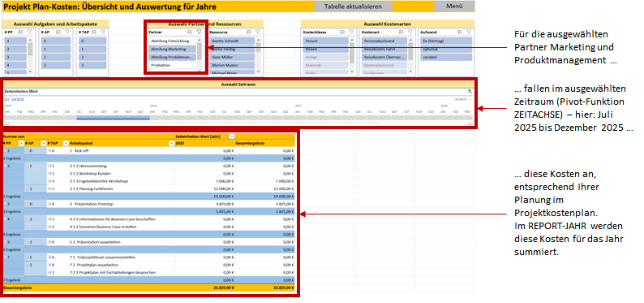Screen dimensions: 644x303
Task: Click the timeline scroll left arrow
Action: point(6,123)
